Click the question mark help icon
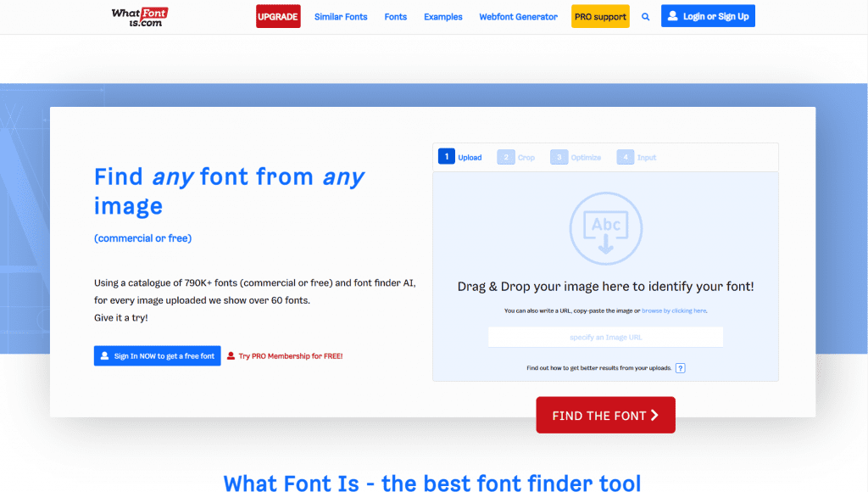The height and width of the screenshot is (492, 868). pyautogui.click(x=681, y=368)
